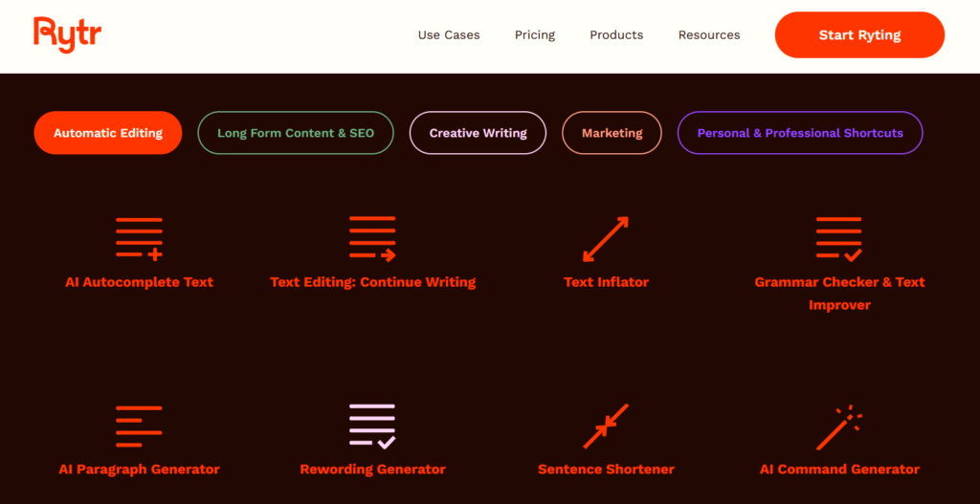The width and height of the screenshot is (980, 504).
Task: Switch to Personal & Professional Shortcuts tab
Action: (800, 132)
